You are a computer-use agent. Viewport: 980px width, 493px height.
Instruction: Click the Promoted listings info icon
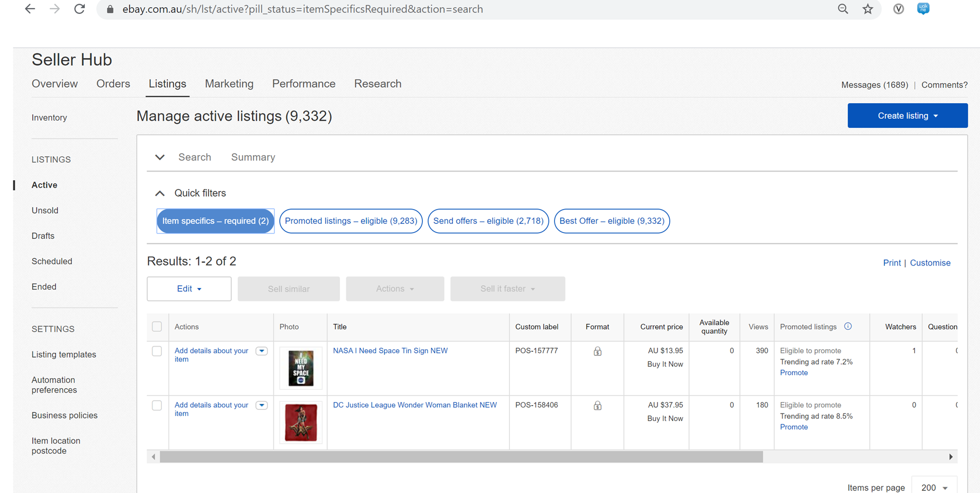point(848,326)
